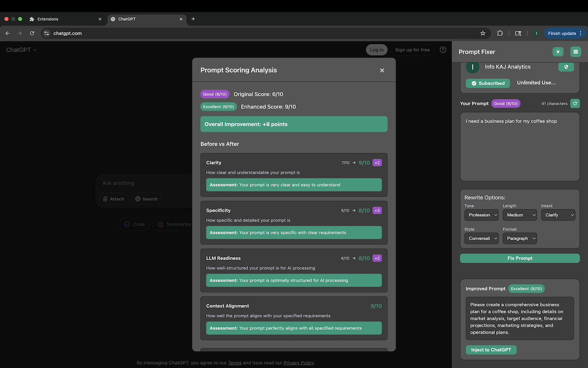588x368 pixels.
Task: Open the Length dropdown set to Medium
Action: point(520,215)
